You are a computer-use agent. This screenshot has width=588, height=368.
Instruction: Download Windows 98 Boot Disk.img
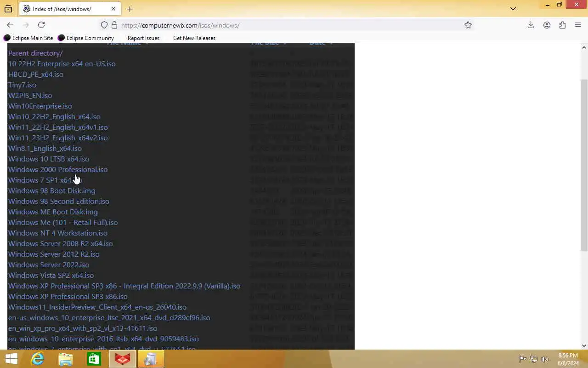click(52, 190)
